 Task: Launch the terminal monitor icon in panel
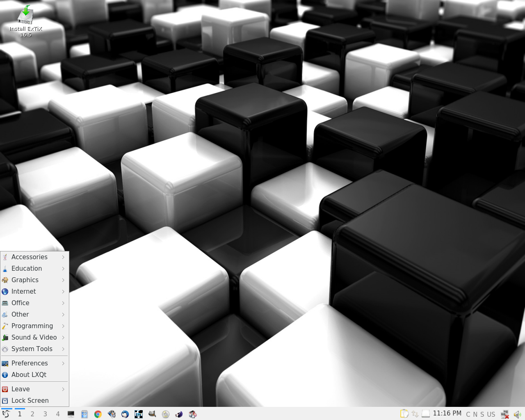tap(71, 414)
